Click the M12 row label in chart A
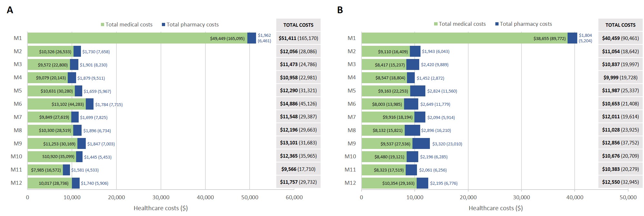 point(16,183)
